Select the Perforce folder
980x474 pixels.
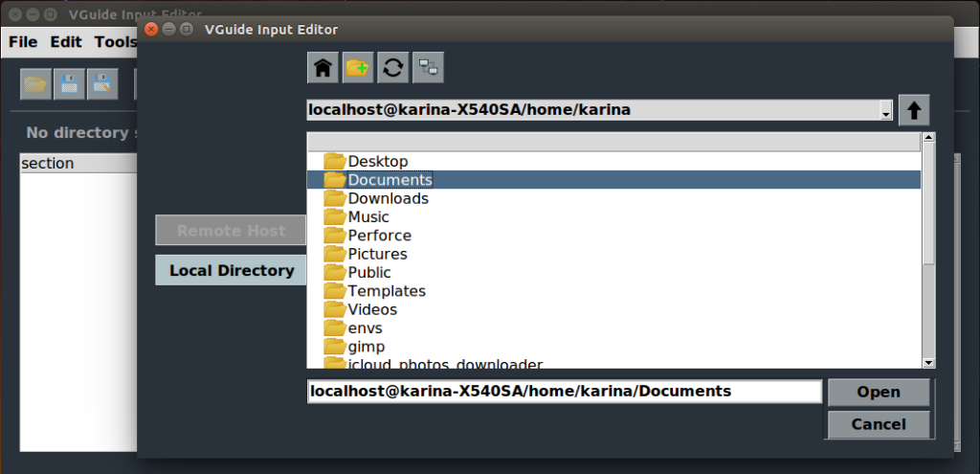click(x=613, y=236)
